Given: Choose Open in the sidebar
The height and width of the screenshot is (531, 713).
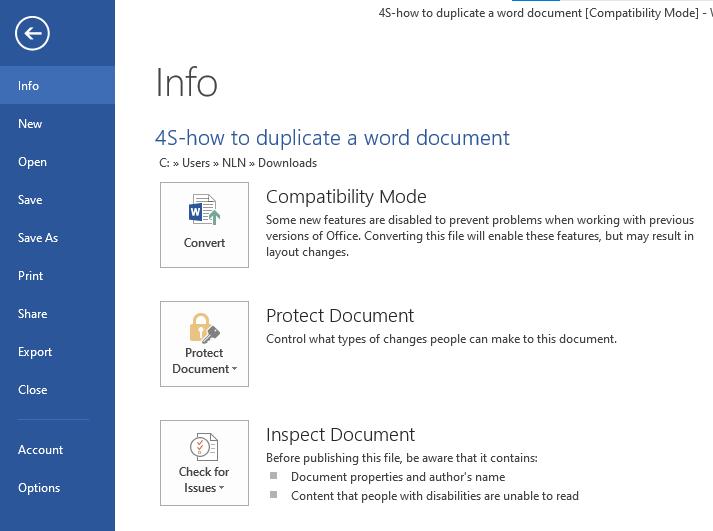Looking at the screenshot, I should (57, 162).
